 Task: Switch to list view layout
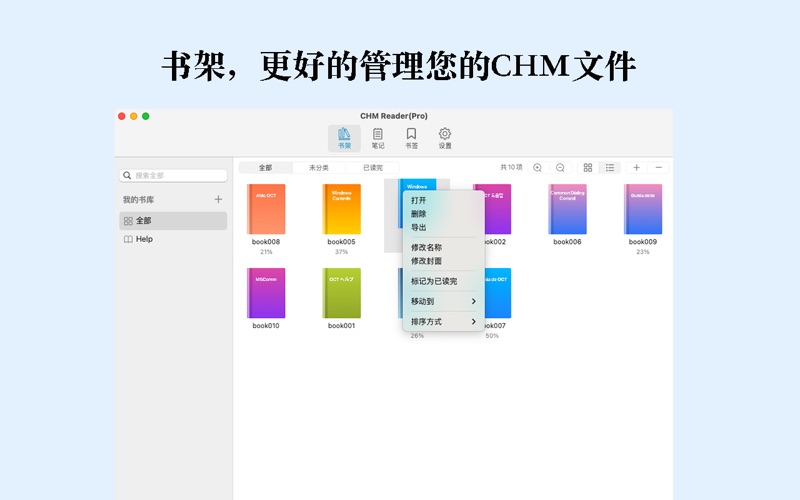(610, 168)
